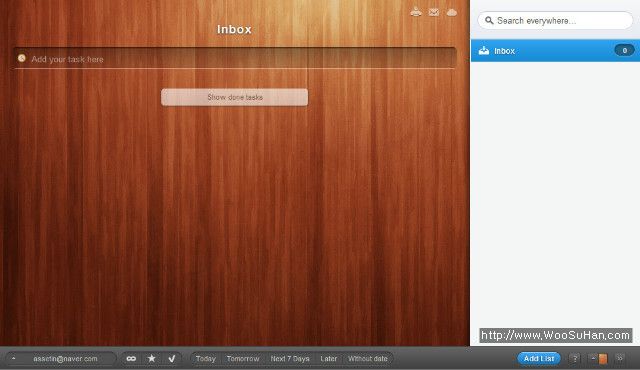This screenshot has width=640, height=370.
Task: Collapse the sidebar with the double-arrow icon
Action: [x=620, y=359]
